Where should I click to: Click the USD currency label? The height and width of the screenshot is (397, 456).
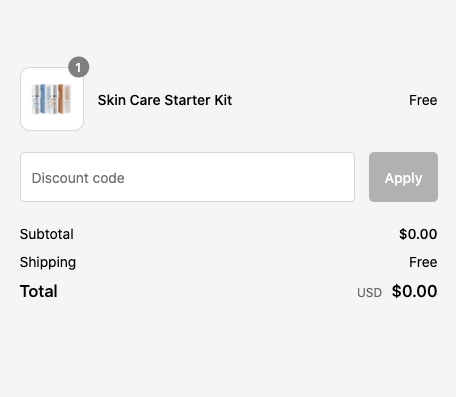(369, 293)
